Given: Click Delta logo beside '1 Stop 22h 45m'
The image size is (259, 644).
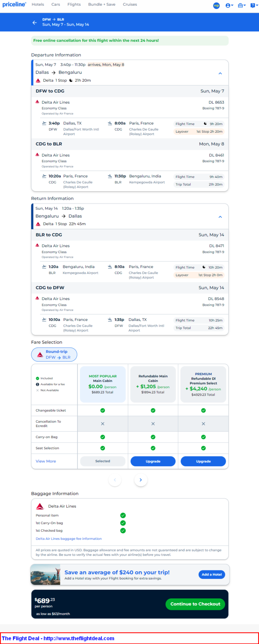Looking at the screenshot, I should point(38,224).
